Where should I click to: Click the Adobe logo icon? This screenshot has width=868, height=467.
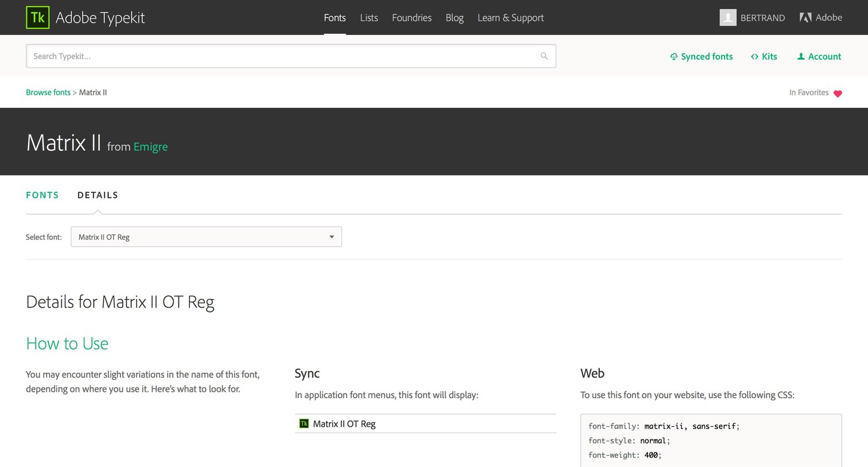(805, 18)
